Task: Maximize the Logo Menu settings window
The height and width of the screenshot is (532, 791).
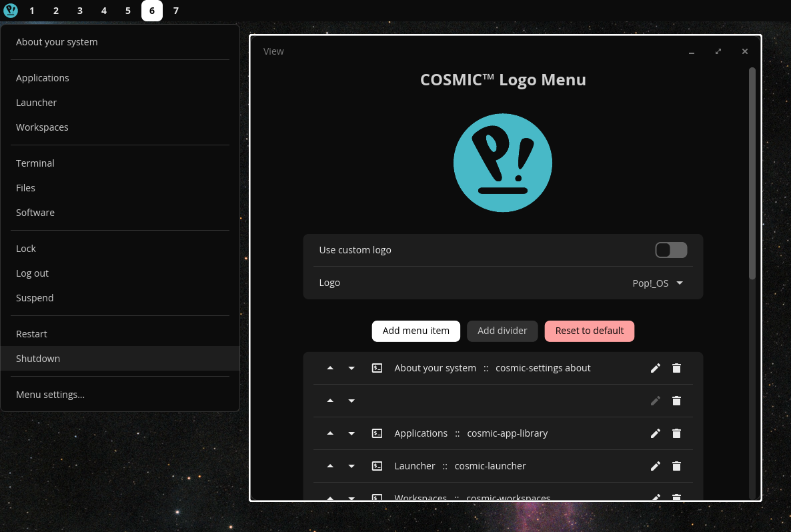Action: [718, 51]
